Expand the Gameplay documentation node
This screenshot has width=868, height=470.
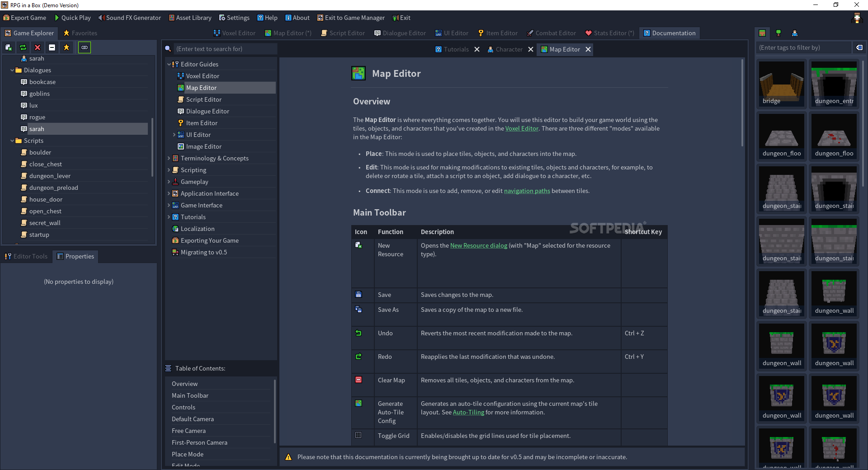click(x=169, y=182)
